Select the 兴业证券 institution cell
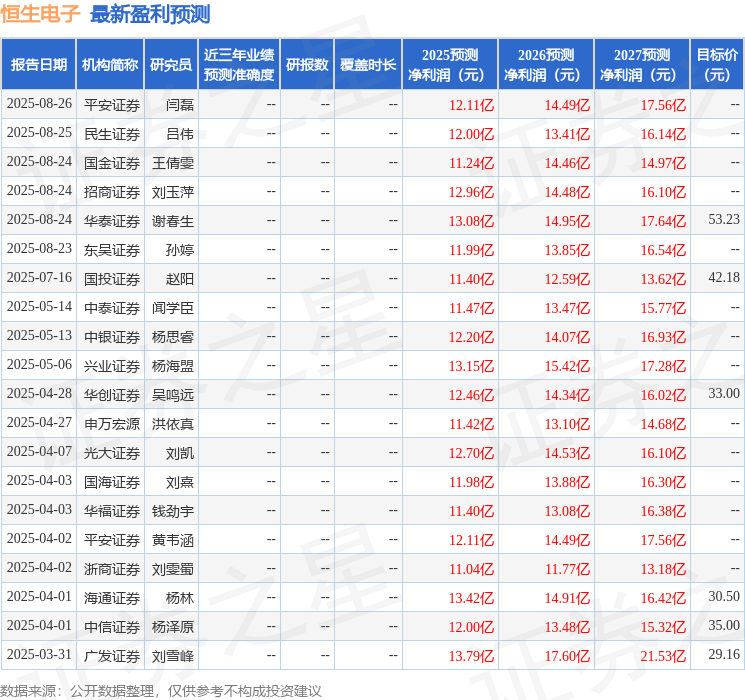Viewport: 745px width, 700px height. (x=112, y=366)
